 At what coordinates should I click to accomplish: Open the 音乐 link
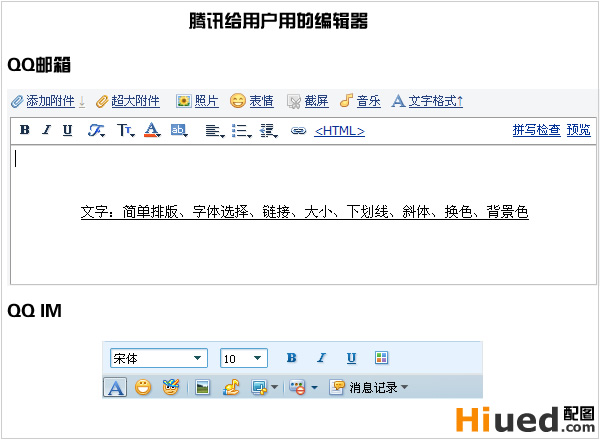[x=368, y=101]
